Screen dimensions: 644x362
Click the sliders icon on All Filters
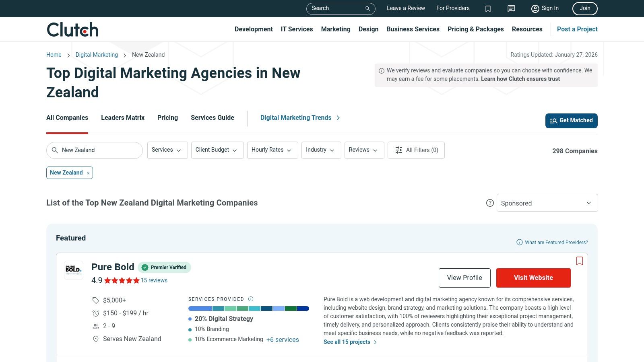(398, 150)
